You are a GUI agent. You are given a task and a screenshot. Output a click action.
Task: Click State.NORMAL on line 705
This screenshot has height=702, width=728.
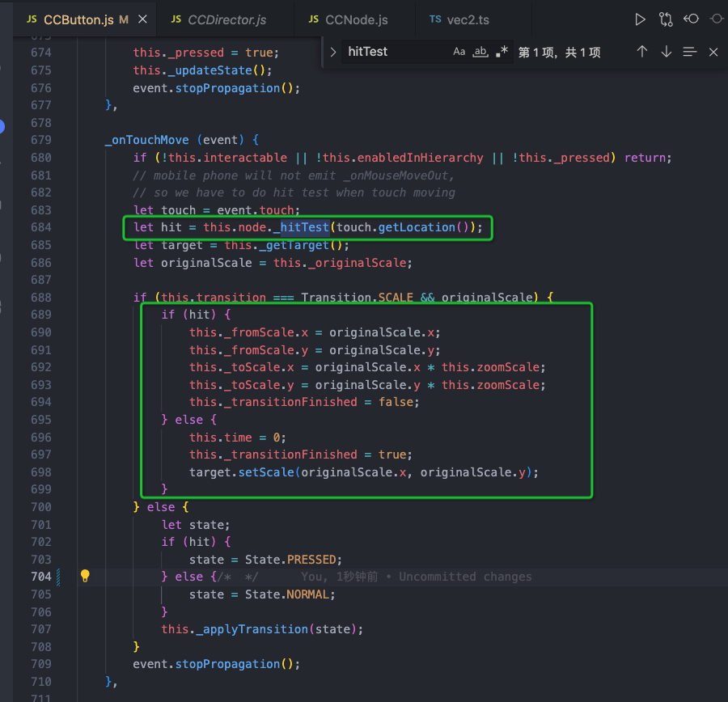tap(286, 594)
